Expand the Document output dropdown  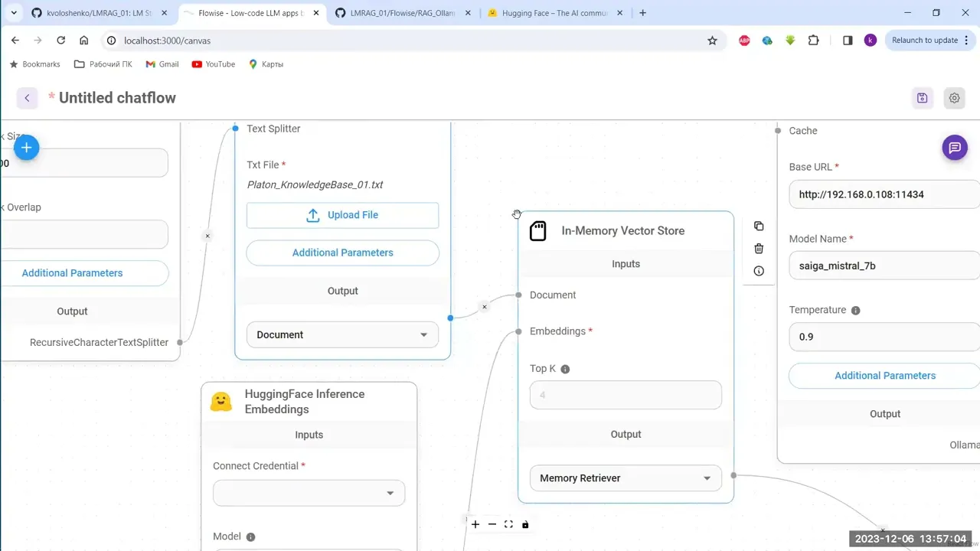click(342, 334)
